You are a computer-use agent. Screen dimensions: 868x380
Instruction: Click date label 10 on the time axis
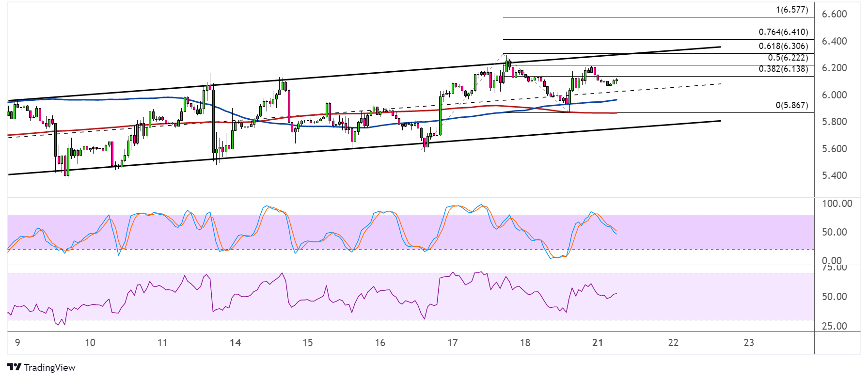pyautogui.click(x=90, y=343)
